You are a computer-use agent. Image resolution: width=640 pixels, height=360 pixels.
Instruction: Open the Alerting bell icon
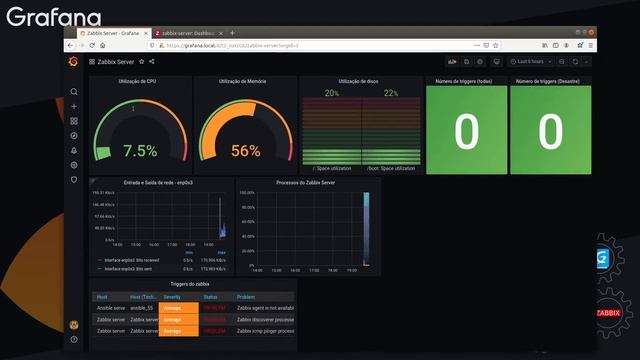point(74,151)
